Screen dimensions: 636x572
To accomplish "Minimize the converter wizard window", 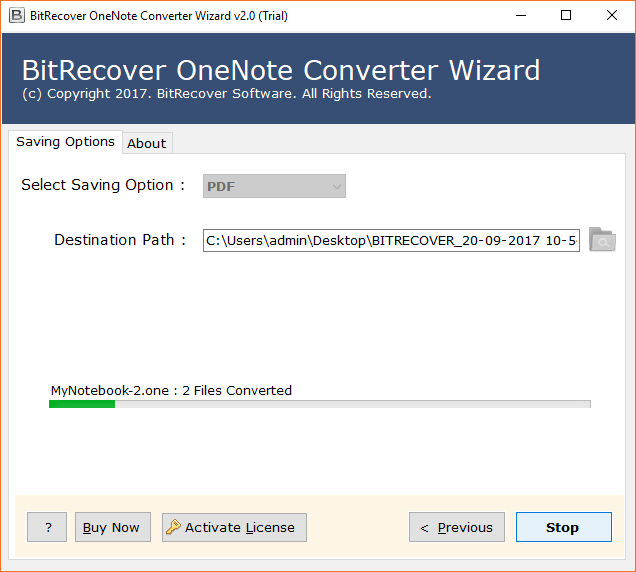I will pyautogui.click(x=521, y=16).
